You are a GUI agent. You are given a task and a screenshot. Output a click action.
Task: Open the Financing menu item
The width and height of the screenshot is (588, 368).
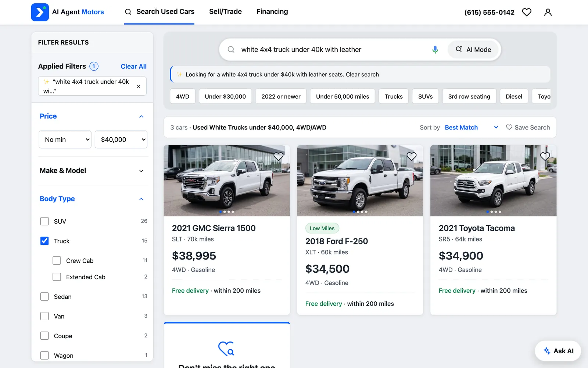(x=272, y=12)
